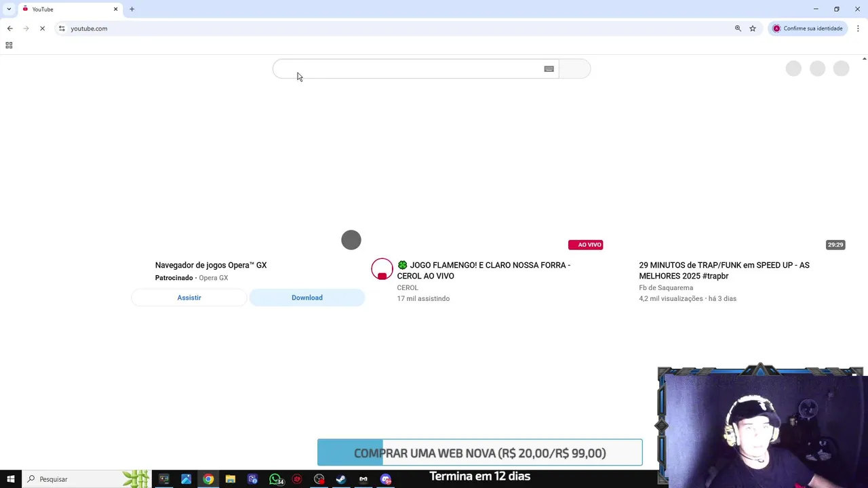Bookmark this page with the star icon
The width and height of the screenshot is (868, 488).
coord(753,28)
